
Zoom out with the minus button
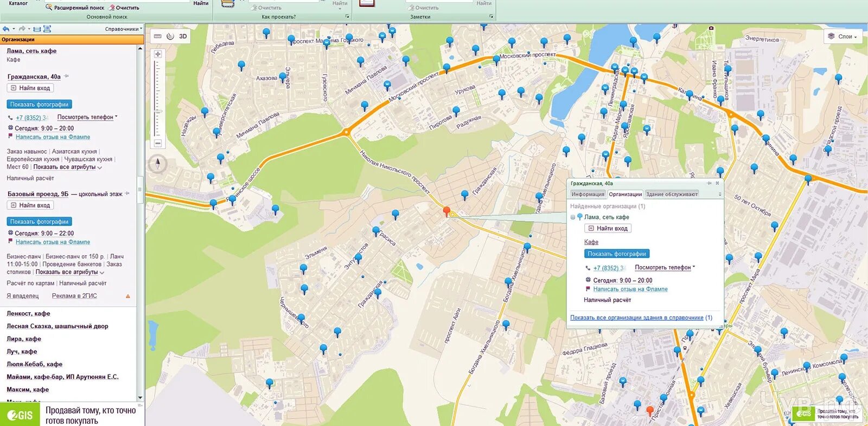(158, 143)
